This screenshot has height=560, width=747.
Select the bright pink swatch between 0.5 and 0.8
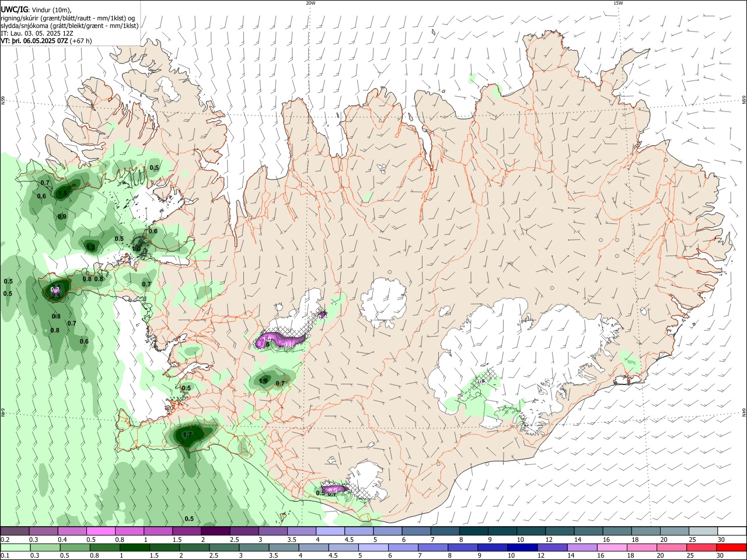[x=100, y=531]
